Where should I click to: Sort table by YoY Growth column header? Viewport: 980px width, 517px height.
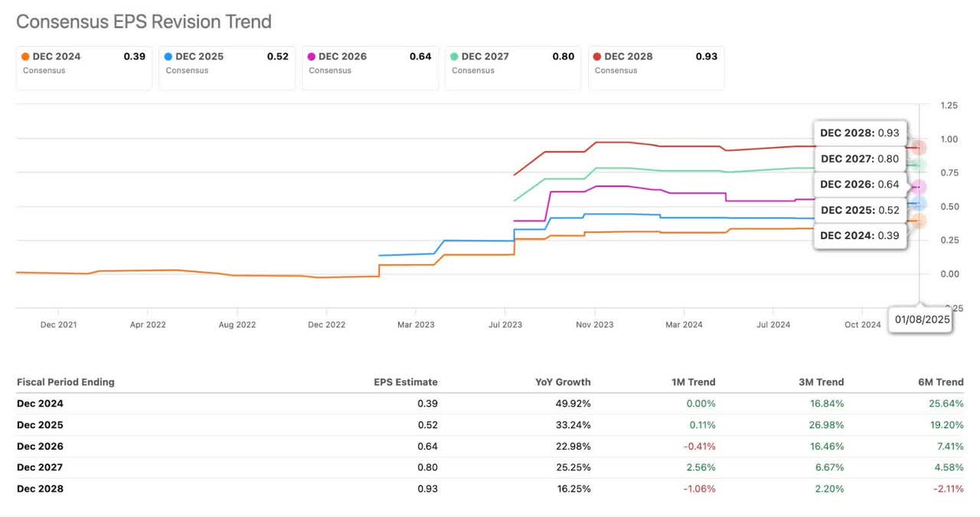pyautogui.click(x=563, y=382)
